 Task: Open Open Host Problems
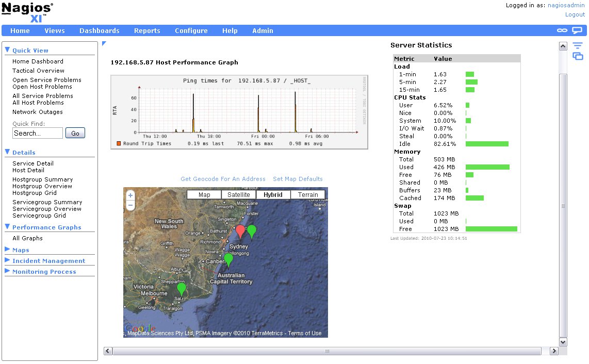coord(42,87)
